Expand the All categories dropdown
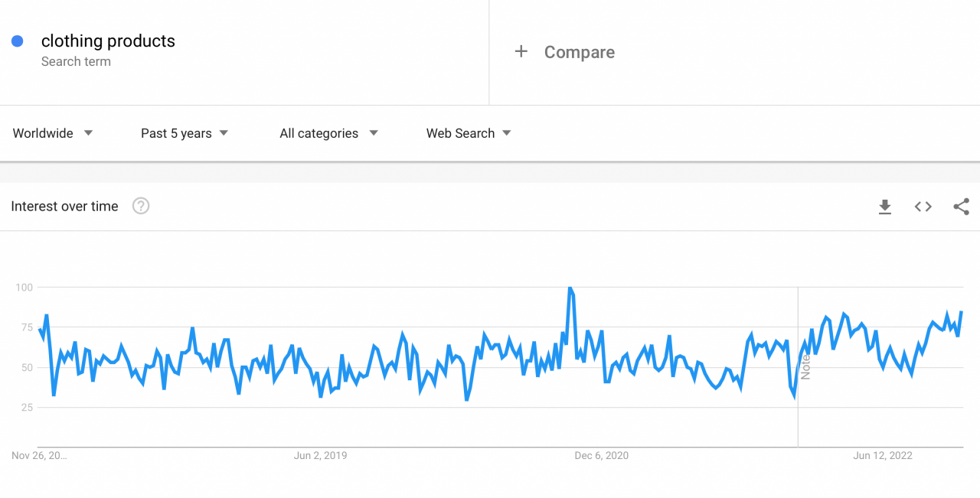Image resolution: width=980 pixels, height=498 pixels. 328,133
